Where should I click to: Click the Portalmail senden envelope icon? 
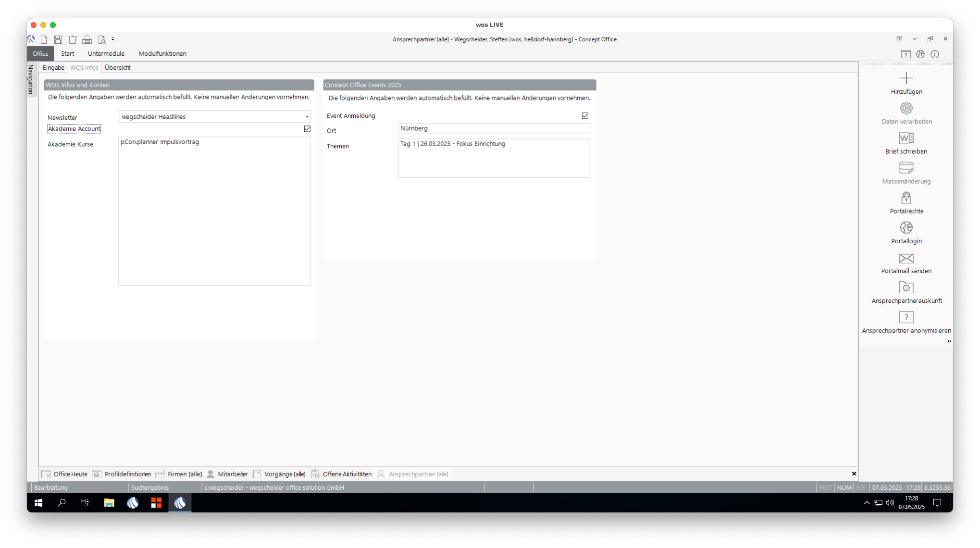point(906,258)
